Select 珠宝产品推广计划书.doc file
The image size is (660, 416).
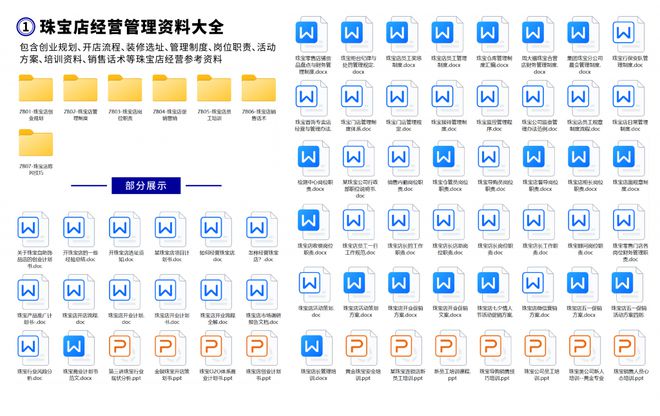[32, 292]
